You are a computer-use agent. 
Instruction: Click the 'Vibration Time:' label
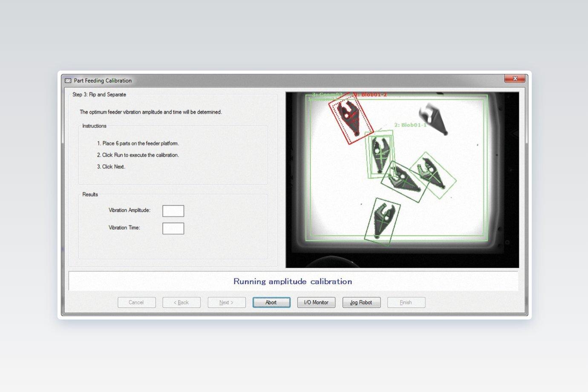coord(124,228)
